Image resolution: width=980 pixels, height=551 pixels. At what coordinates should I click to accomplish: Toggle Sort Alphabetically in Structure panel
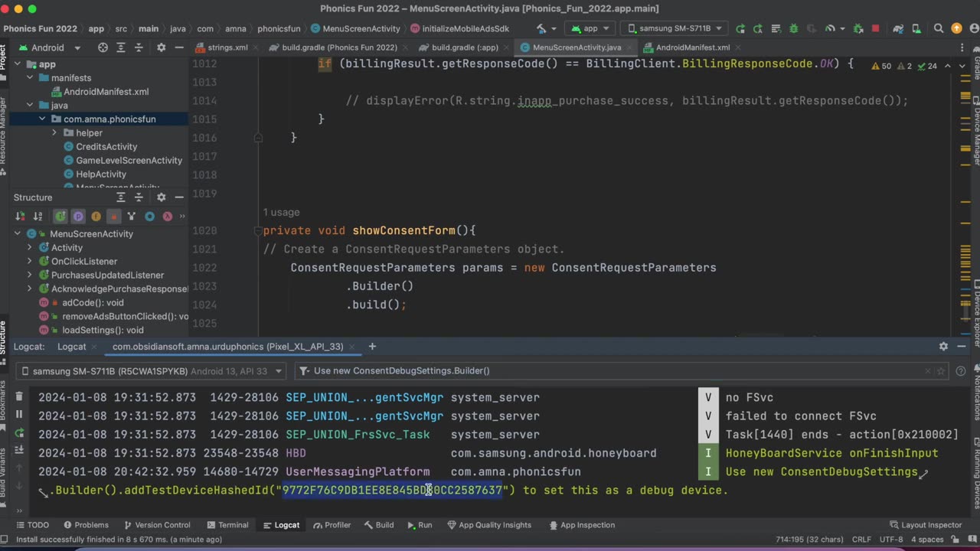(x=38, y=217)
